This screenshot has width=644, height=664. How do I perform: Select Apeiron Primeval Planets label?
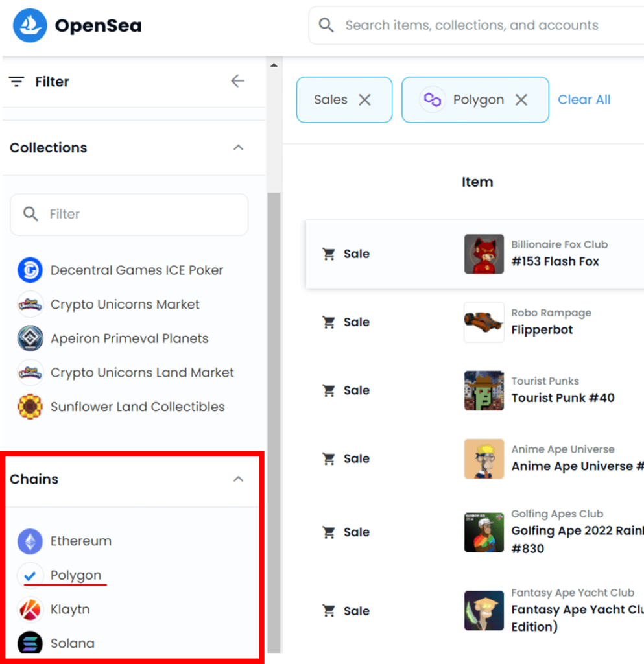coord(130,338)
